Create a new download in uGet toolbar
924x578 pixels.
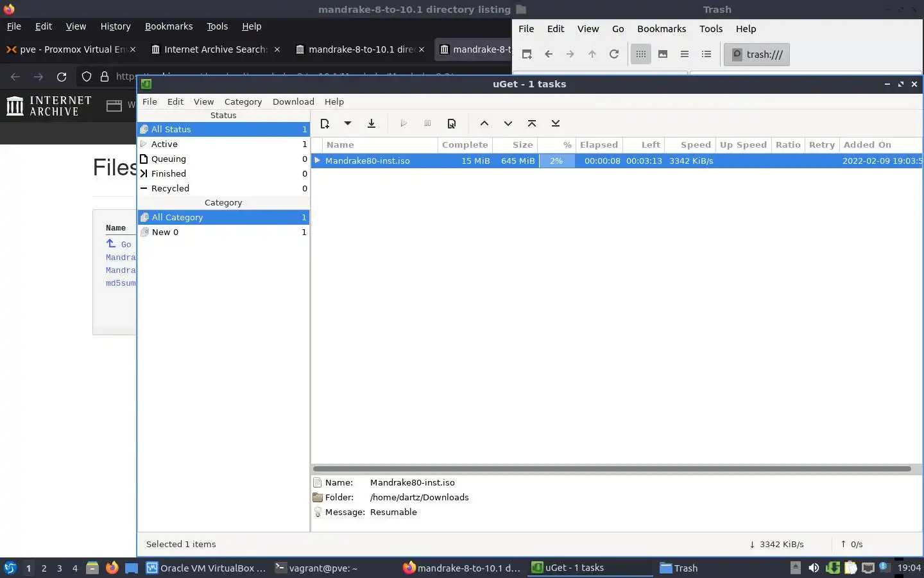click(325, 123)
